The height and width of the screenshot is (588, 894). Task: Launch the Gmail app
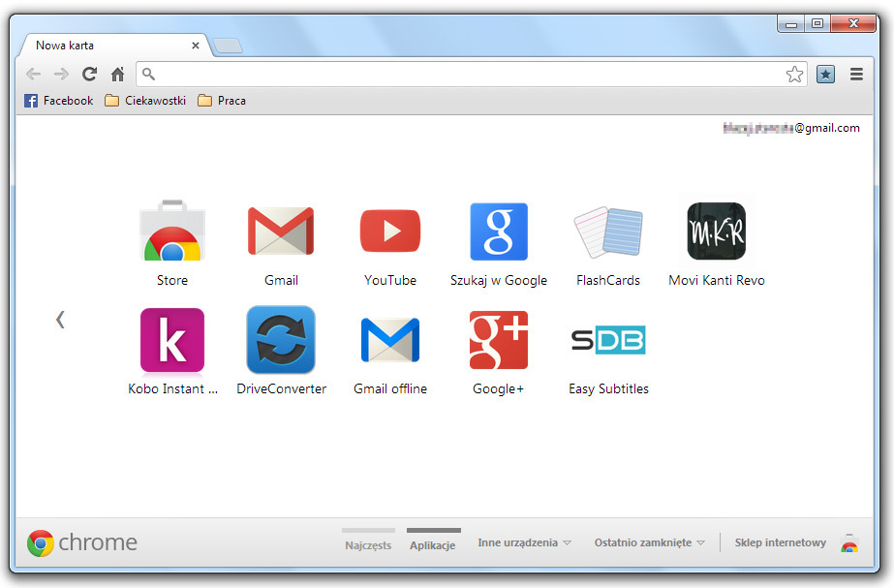tap(281, 231)
